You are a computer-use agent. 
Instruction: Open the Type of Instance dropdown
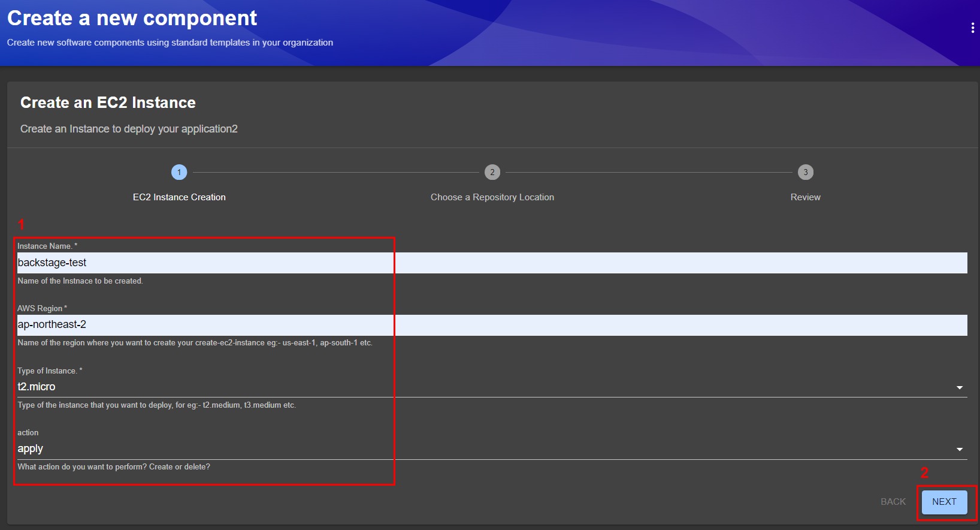(x=492, y=387)
